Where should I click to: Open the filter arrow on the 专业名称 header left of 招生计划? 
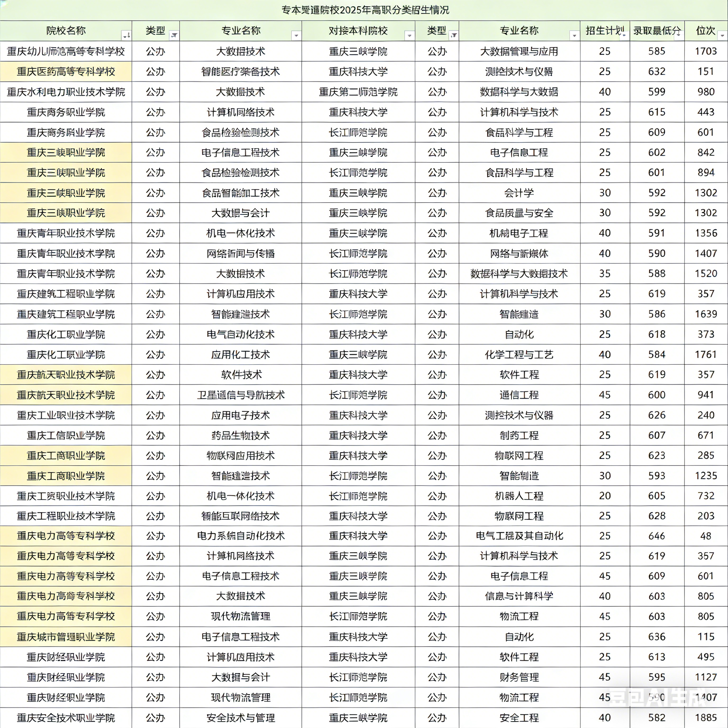pyautogui.click(x=575, y=36)
